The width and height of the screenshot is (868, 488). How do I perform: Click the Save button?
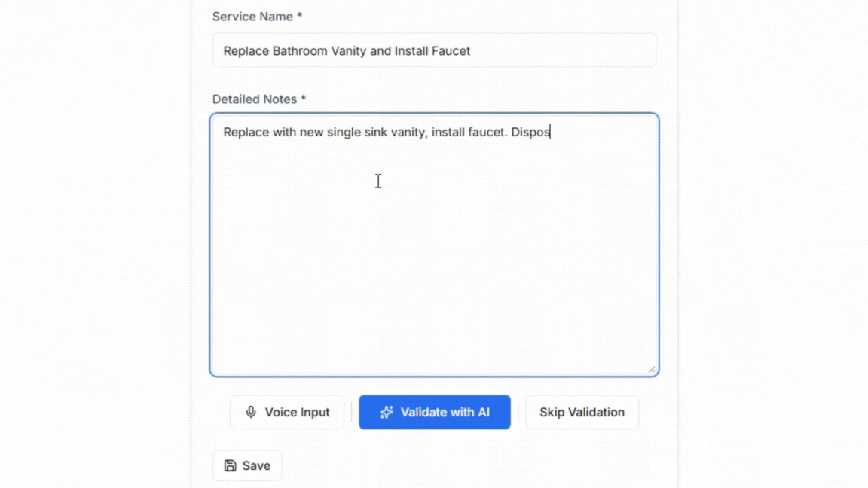[x=247, y=465]
